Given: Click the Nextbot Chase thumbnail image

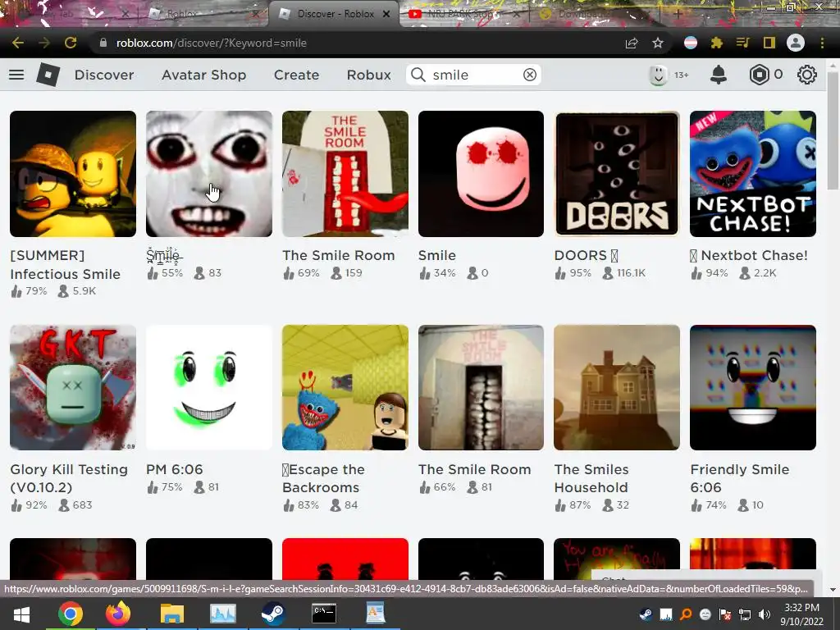Looking at the screenshot, I should click(753, 174).
